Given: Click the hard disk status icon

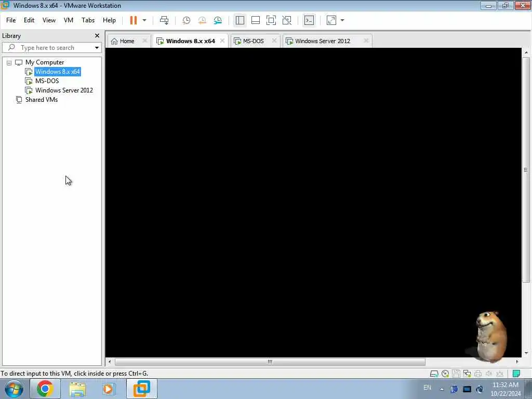Looking at the screenshot, I should (x=434, y=374).
